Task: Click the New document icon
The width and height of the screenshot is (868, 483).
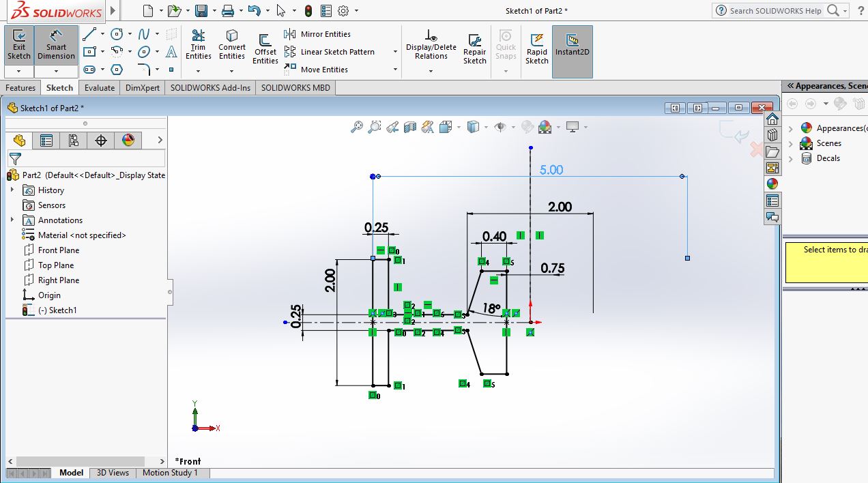Action: 149,11
